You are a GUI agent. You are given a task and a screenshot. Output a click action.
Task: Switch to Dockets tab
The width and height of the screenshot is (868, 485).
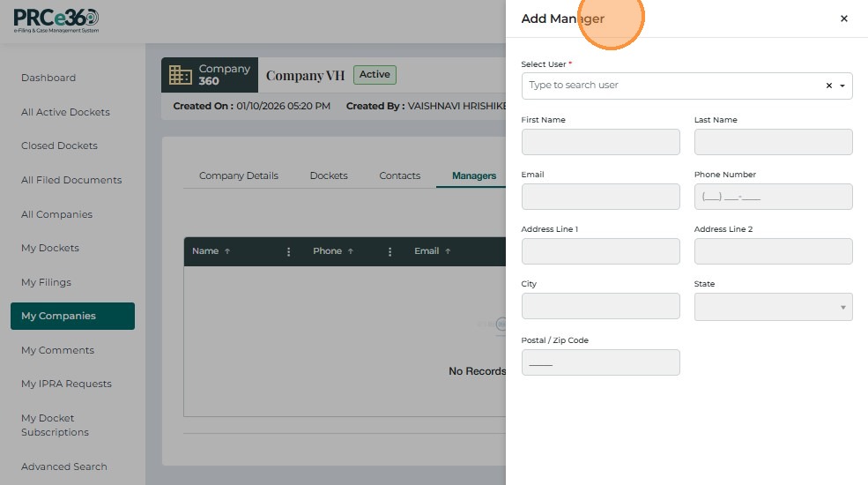point(329,175)
